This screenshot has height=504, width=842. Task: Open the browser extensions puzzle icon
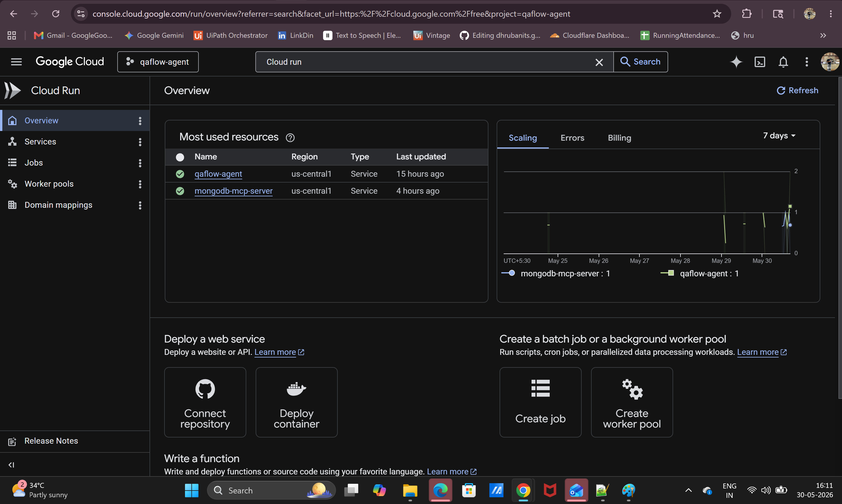pyautogui.click(x=746, y=14)
